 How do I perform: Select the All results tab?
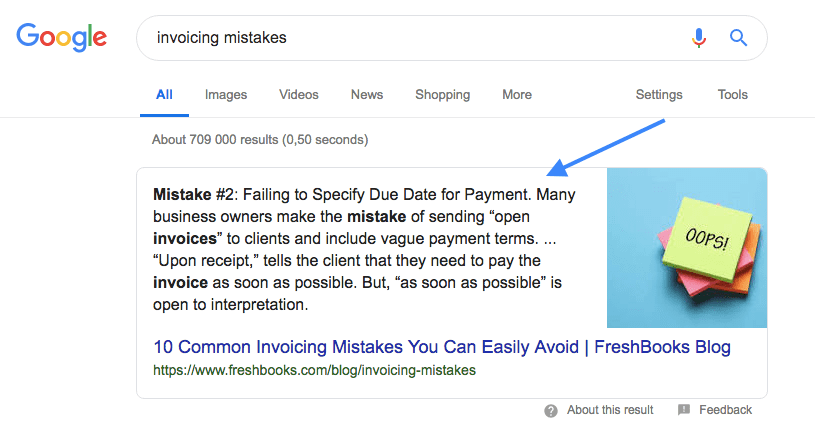coord(164,95)
